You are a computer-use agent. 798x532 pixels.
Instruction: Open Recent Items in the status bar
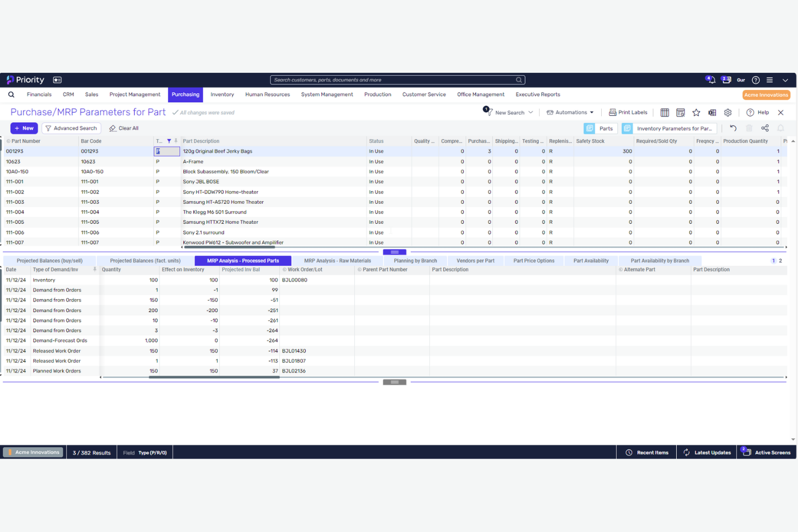646,452
